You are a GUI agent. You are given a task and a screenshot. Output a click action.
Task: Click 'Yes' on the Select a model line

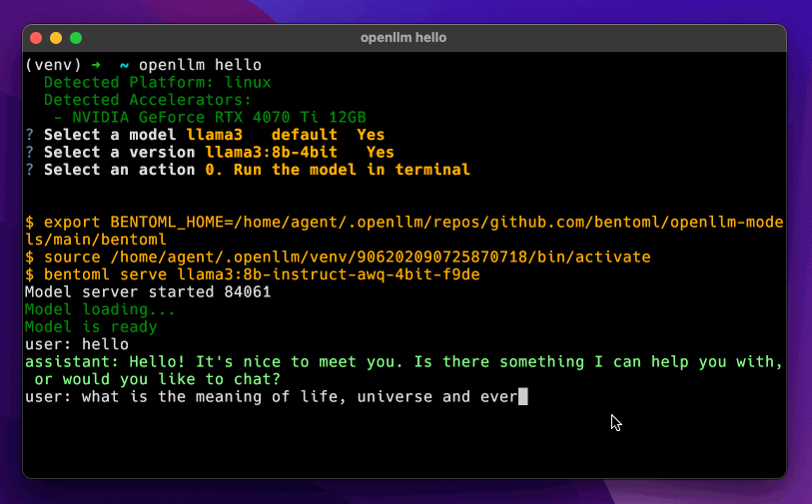click(371, 135)
